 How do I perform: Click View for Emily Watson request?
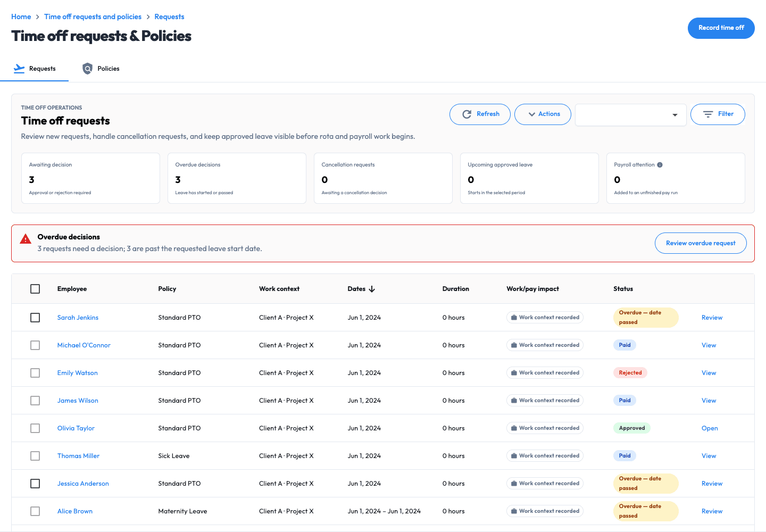[x=709, y=373]
